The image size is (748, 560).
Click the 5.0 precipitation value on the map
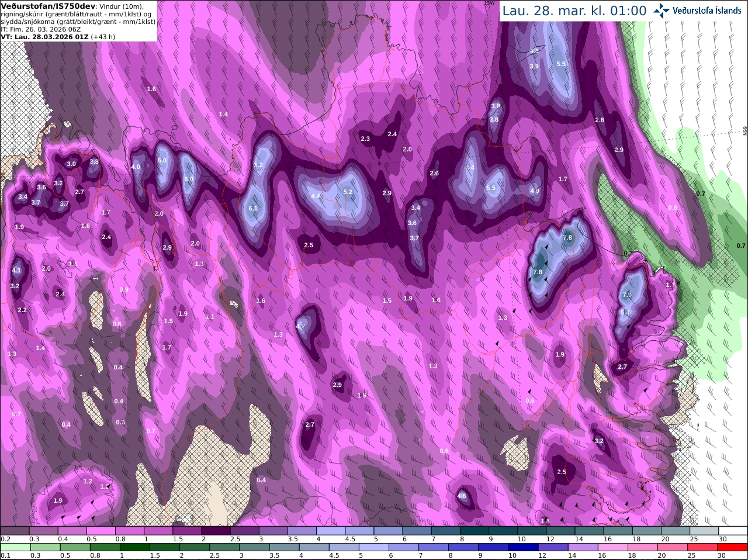pyautogui.click(x=162, y=160)
